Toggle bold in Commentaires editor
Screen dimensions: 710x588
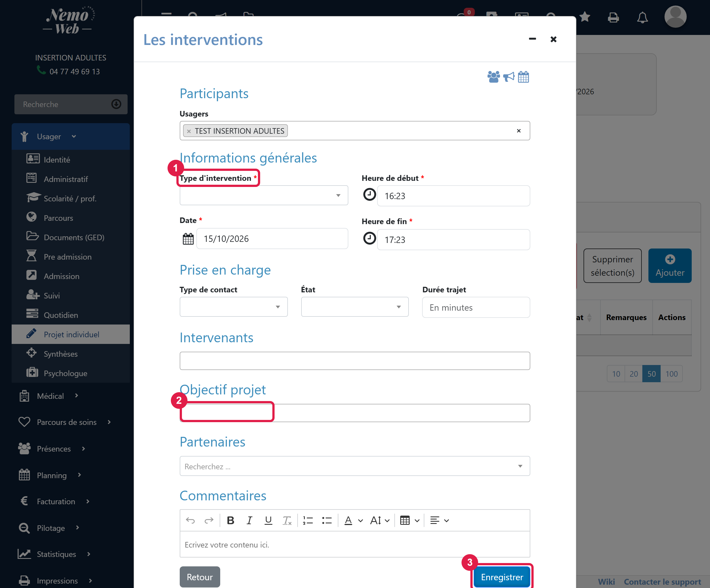[230, 520]
